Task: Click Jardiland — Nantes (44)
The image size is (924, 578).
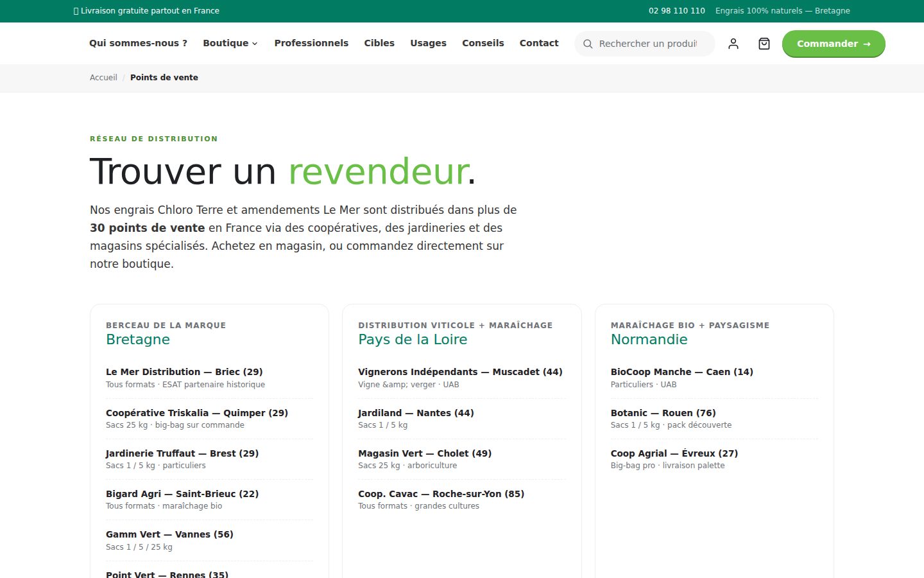Action: point(416,413)
